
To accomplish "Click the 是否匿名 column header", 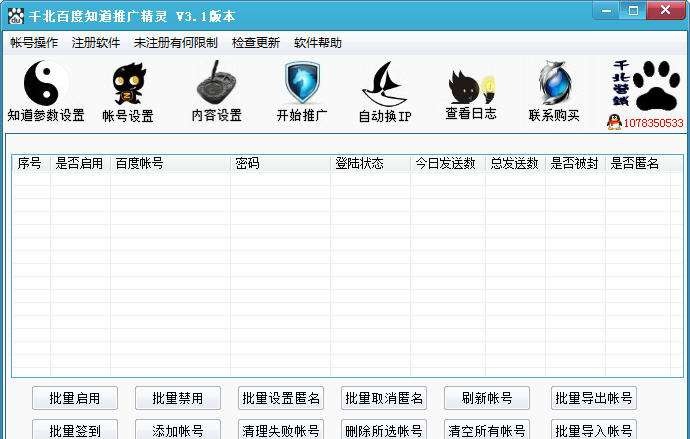I will tap(638, 164).
